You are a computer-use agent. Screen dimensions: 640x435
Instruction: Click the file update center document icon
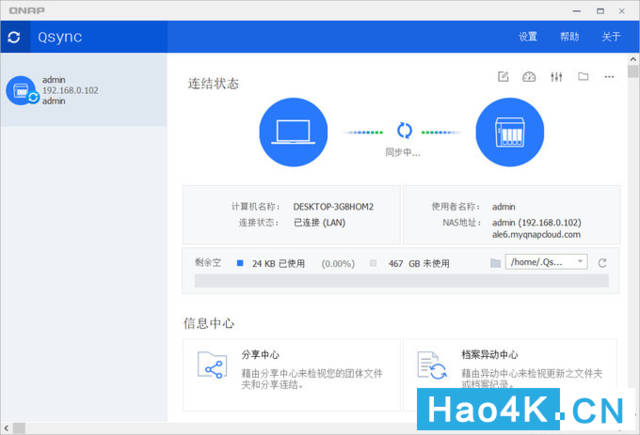(x=432, y=366)
